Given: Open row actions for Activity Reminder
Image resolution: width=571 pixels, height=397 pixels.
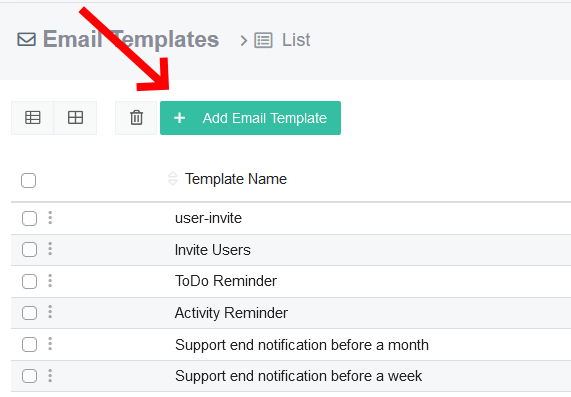Looking at the screenshot, I should (50, 312).
